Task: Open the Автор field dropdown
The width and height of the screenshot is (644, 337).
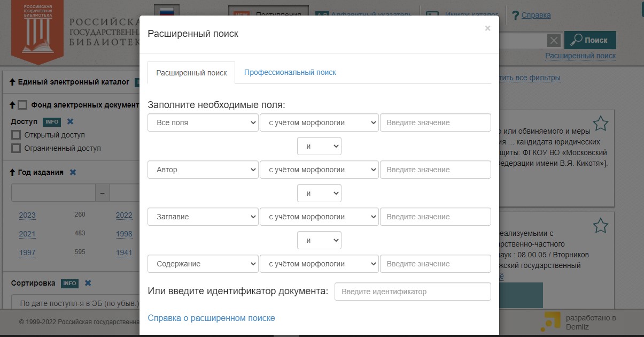Action: [203, 170]
